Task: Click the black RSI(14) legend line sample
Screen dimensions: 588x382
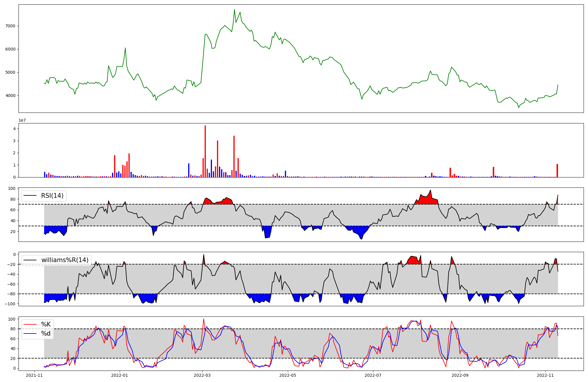Action: [30, 196]
